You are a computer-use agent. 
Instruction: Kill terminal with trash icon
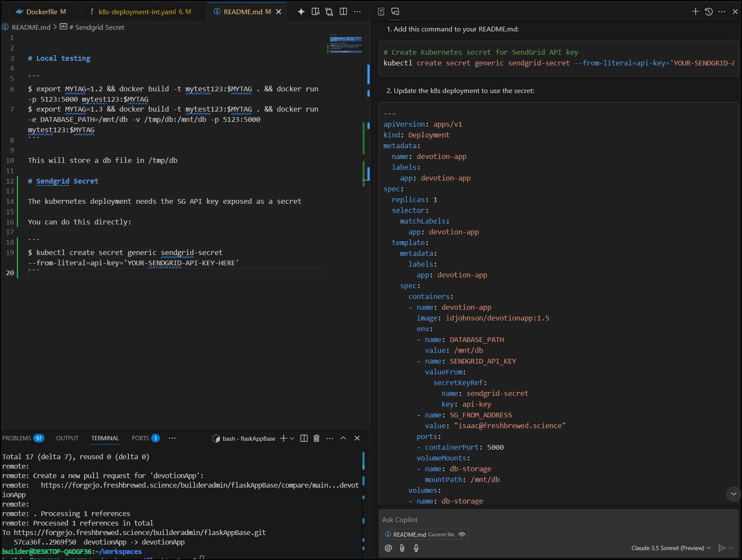(316, 438)
